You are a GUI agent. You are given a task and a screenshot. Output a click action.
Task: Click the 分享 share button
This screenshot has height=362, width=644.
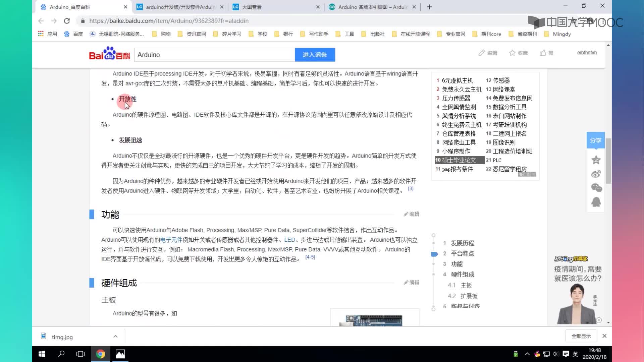point(596,140)
